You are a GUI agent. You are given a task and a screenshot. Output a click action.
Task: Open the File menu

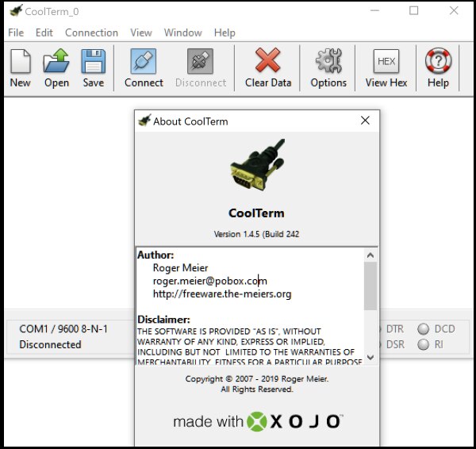[16, 33]
